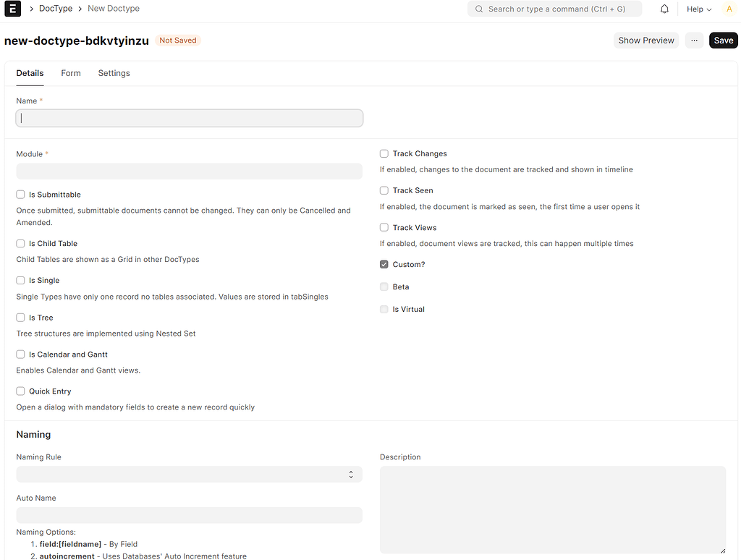The width and height of the screenshot is (741, 560).
Task: Click the Save button
Action: click(723, 41)
